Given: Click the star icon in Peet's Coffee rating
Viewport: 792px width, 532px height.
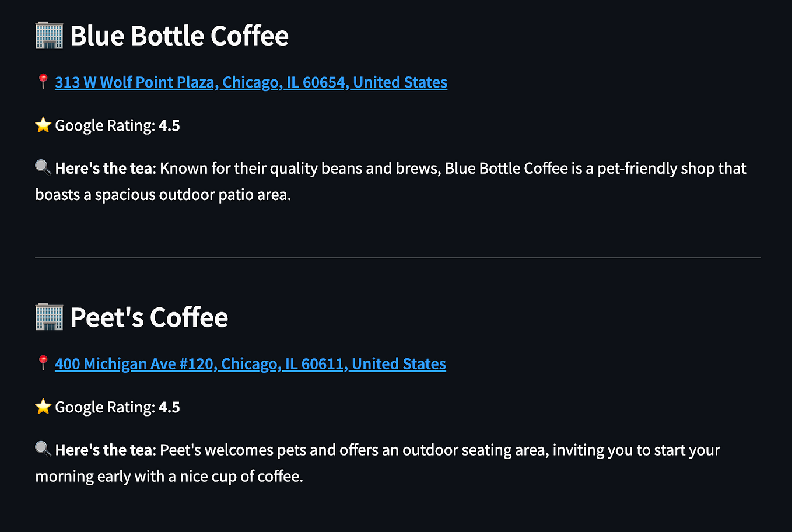Looking at the screenshot, I should point(43,407).
